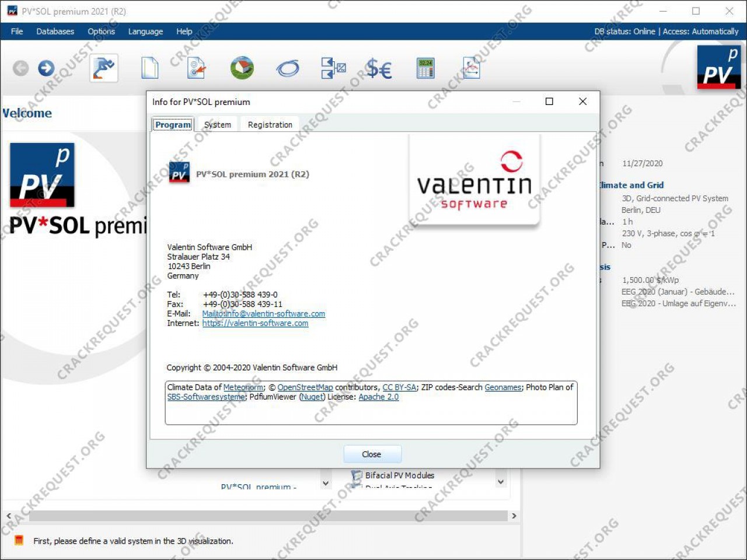Open the presentation report icon
747x560 pixels.
[x=471, y=68]
